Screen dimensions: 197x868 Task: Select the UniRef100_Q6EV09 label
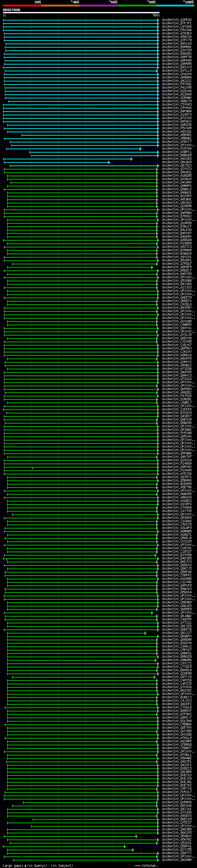click(x=177, y=419)
